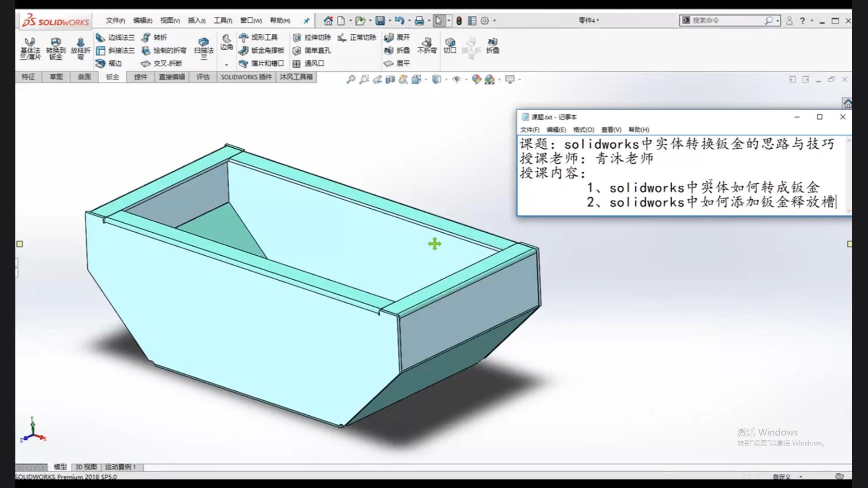868x488 pixels.
Task: Switch to the 3D 视图 bottom tab
Action: tap(85, 467)
